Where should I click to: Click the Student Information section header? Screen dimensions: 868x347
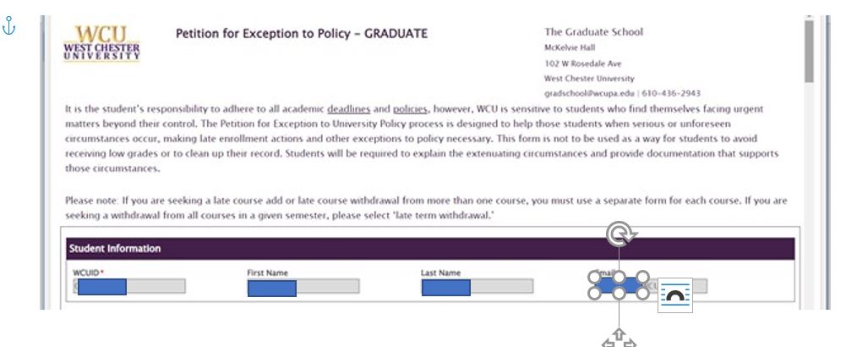(430, 249)
